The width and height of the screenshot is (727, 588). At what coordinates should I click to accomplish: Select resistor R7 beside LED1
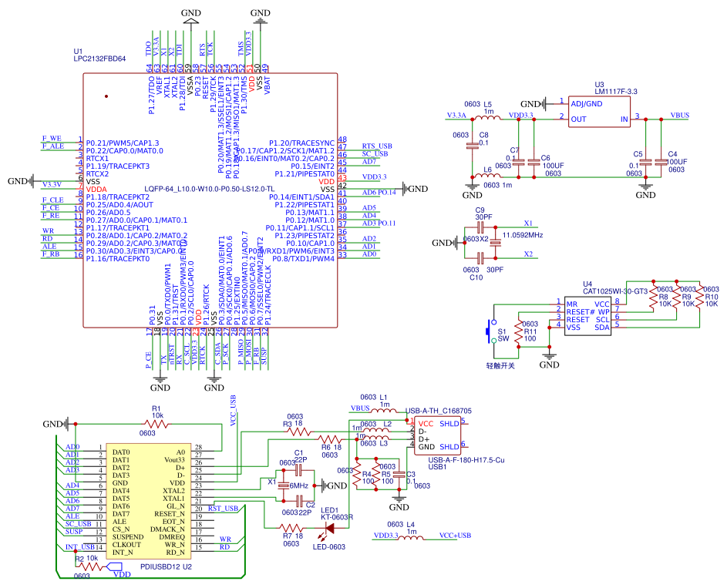point(292,528)
